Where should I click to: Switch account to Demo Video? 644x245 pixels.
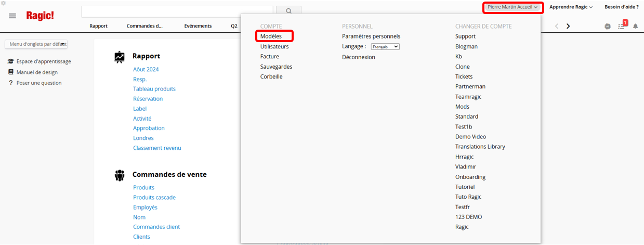pos(470,137)
